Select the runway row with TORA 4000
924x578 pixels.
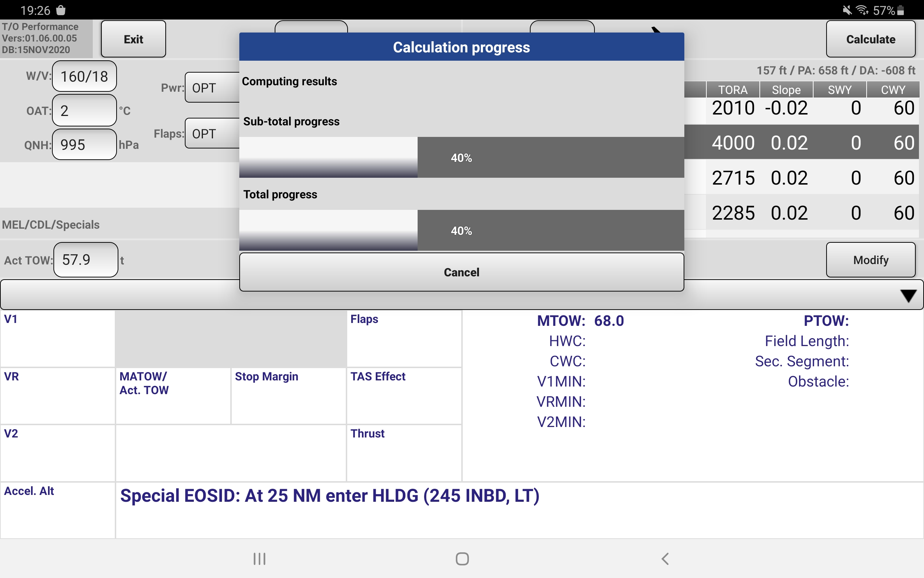[x=802, y=142]
